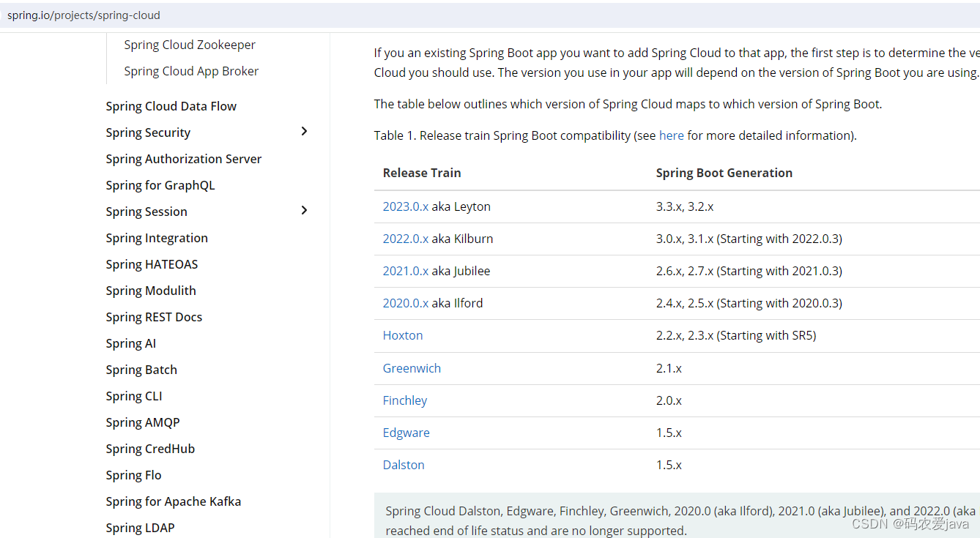Select Spring AI in sidebar
The image size is (980, 538).
130,343
